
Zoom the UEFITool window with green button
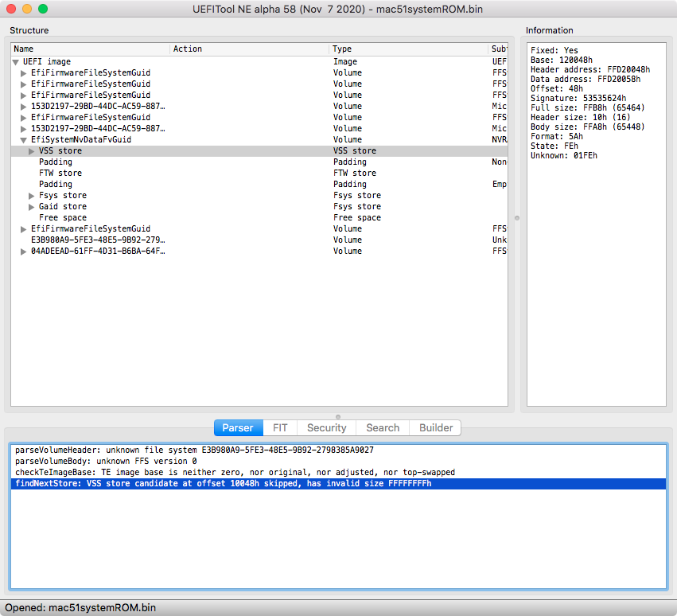tap(43, 9)
